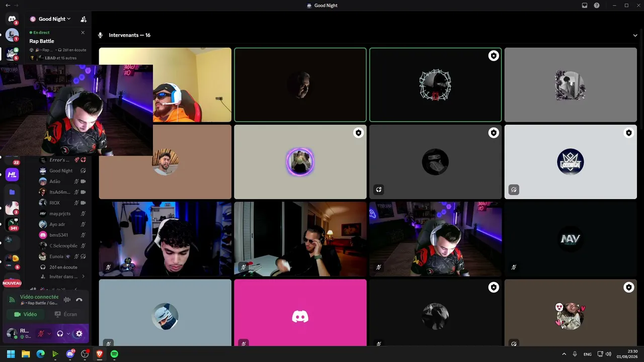This screenshot has width=644, height=362.
Task: Select the pink Discord logo speaker tile
Action: [300, 313]
